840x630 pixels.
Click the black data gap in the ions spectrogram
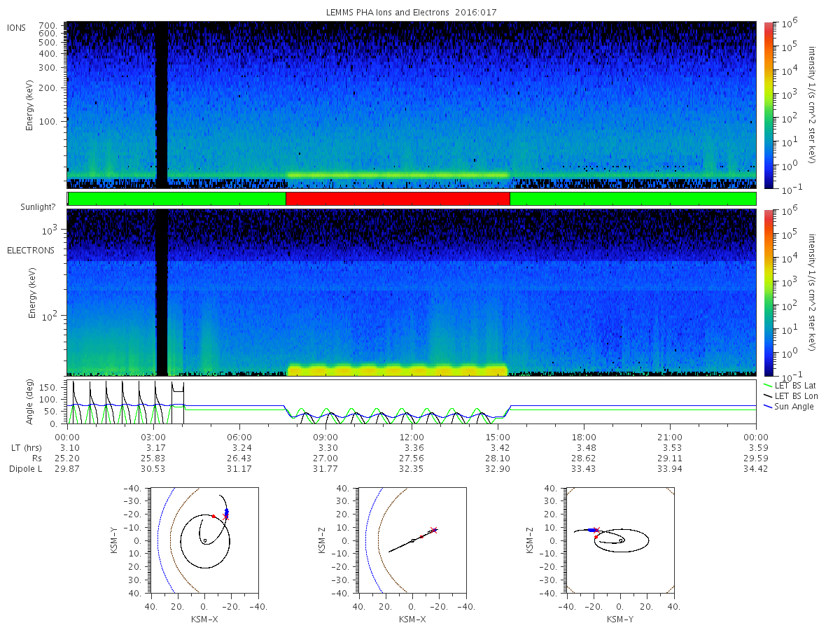coord(162,105)
